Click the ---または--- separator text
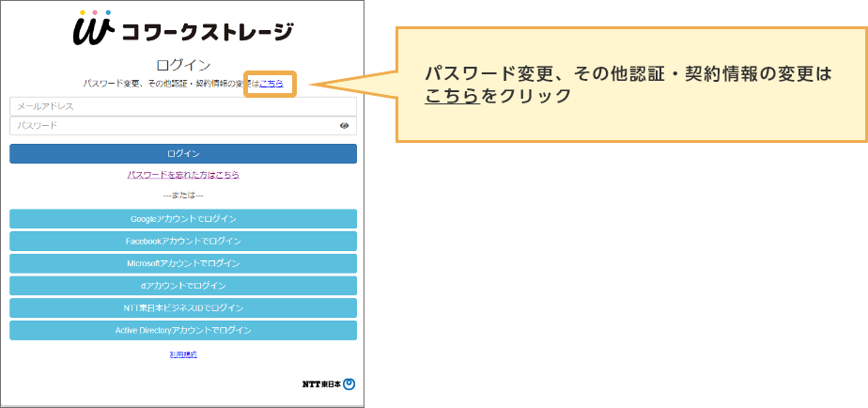Screen dimensions: 868x408 tap(183, 195)
